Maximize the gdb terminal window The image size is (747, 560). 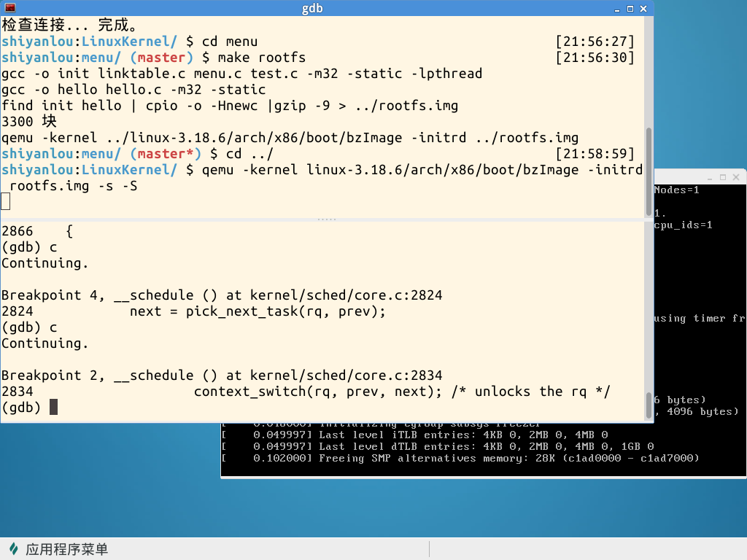[630, 9]
